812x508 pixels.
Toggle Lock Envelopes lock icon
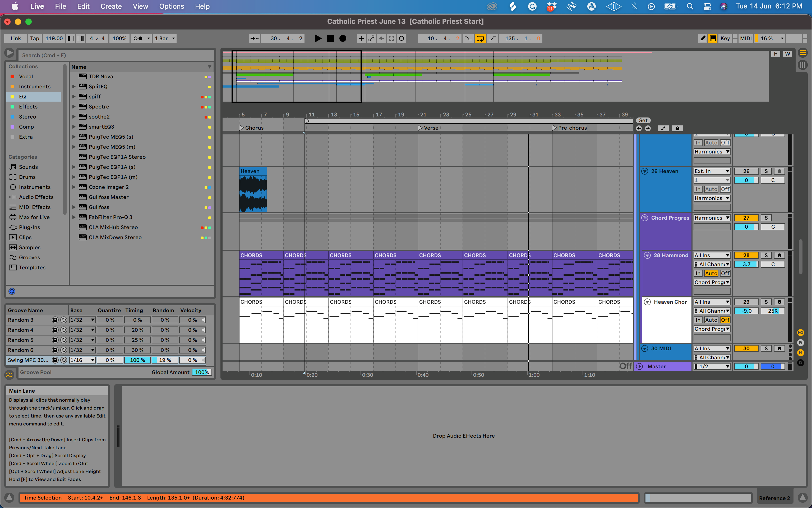click(x=677, y=128)
